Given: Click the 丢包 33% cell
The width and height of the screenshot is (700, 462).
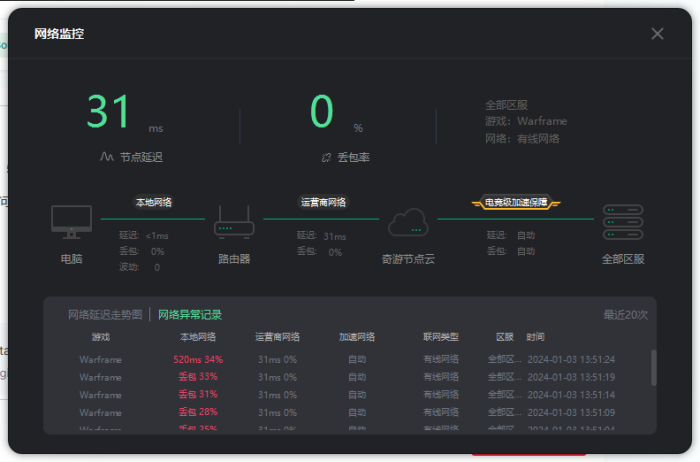Looking at the screenshot, I should pos(198,377).
